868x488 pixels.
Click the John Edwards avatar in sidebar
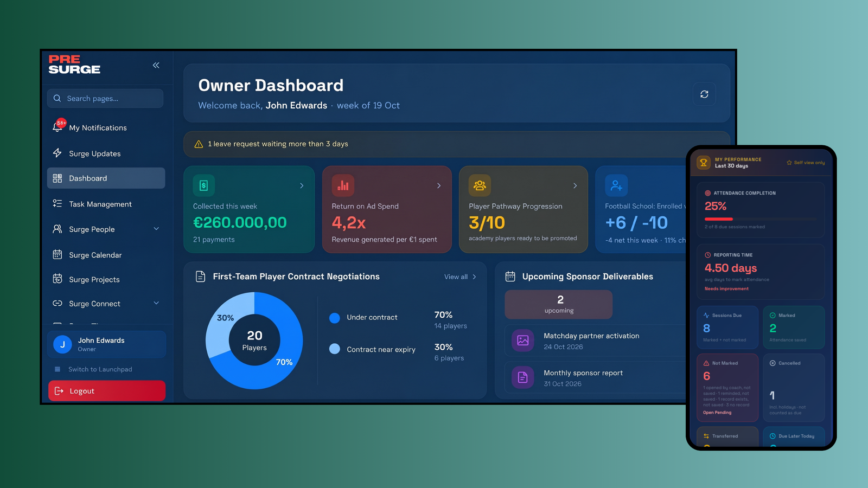62,344
